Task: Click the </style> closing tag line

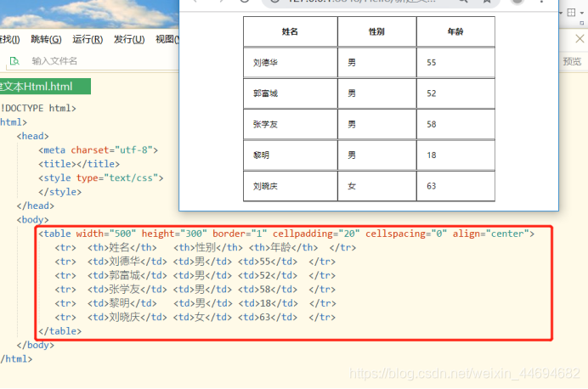Action: point(59,192)
